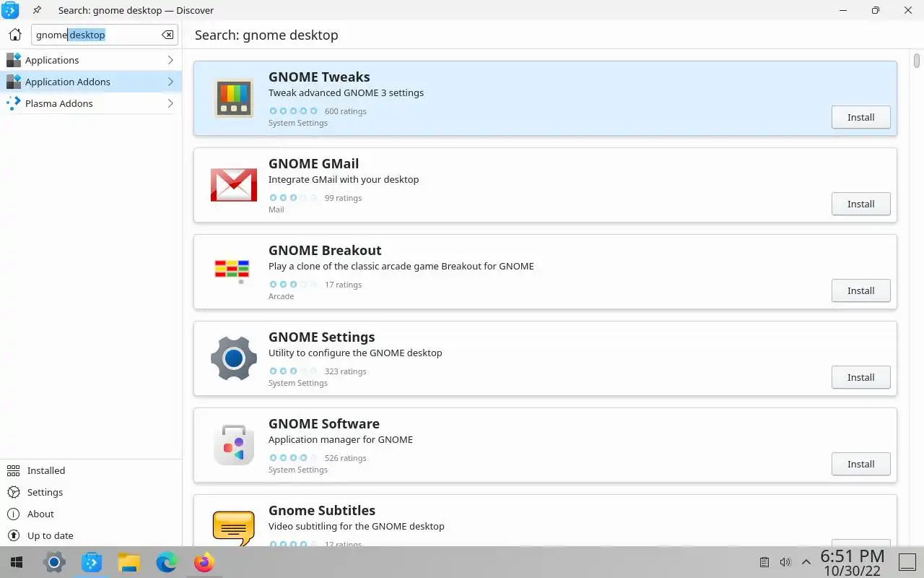
Task: Click the volume tray icon
Action: (x=785, y=562)
